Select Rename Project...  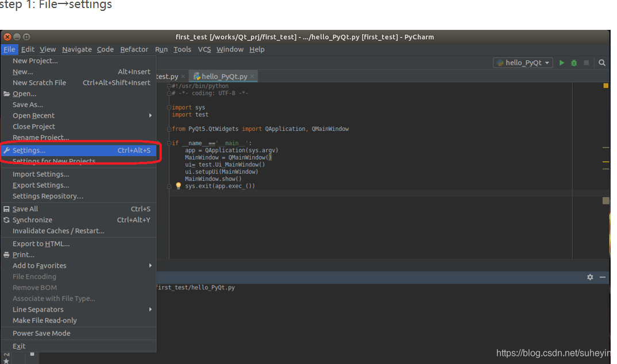(79, 138)
